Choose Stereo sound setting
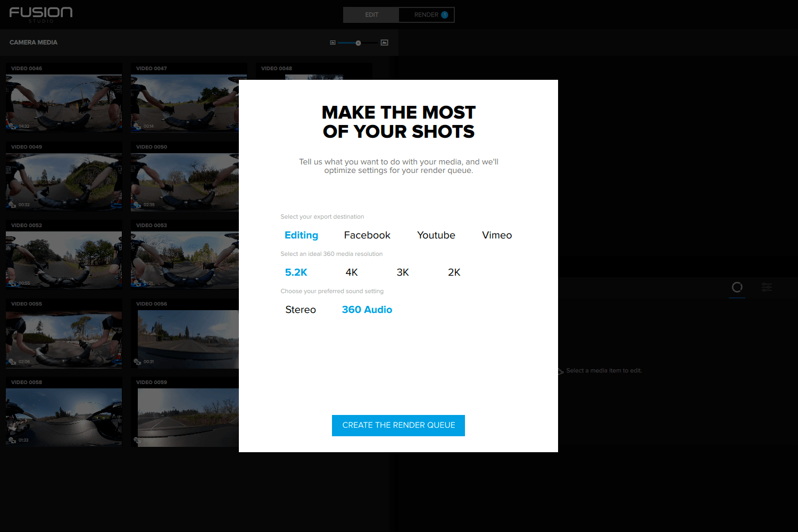The height and width of the screenshot is (532, 798). (301, 310)
